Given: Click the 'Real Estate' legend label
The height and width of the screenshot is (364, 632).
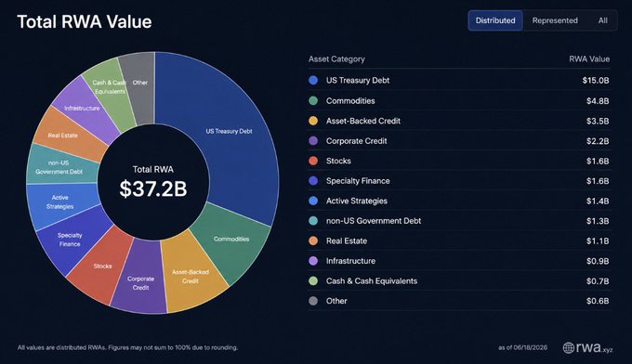Looking at the screenshot, I should [x=347, y=240].
